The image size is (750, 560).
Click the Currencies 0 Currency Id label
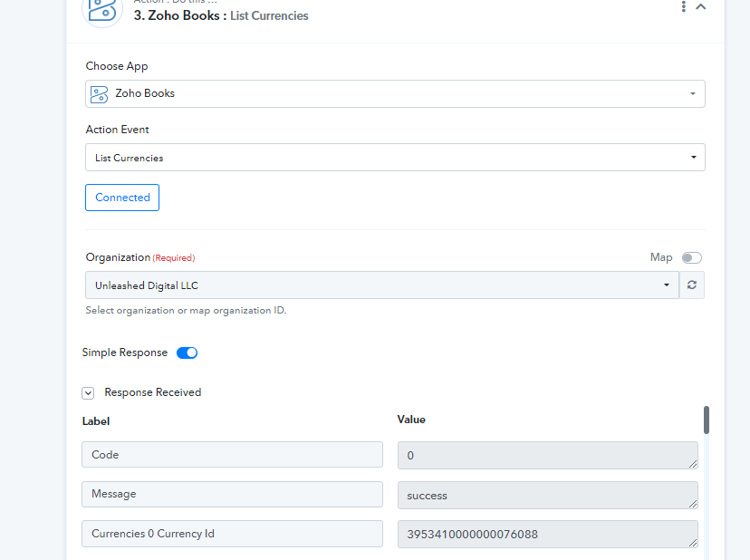click(233, 534)
